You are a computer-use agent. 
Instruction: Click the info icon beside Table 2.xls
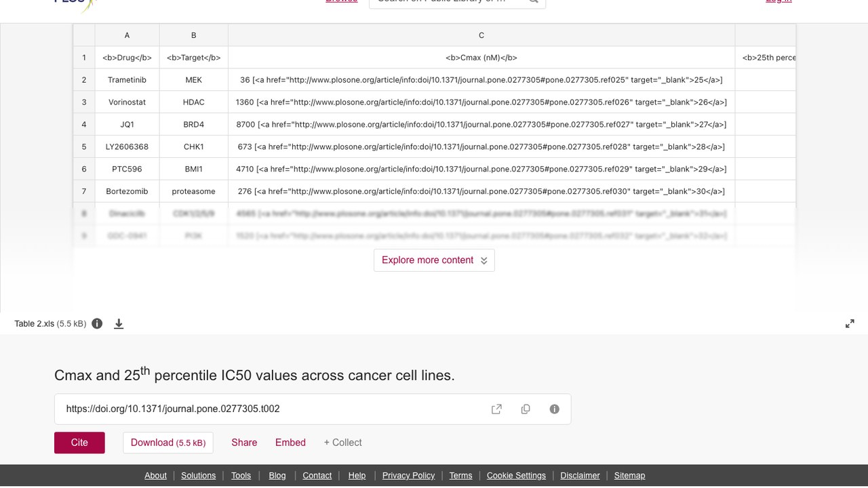click(97, 323)
